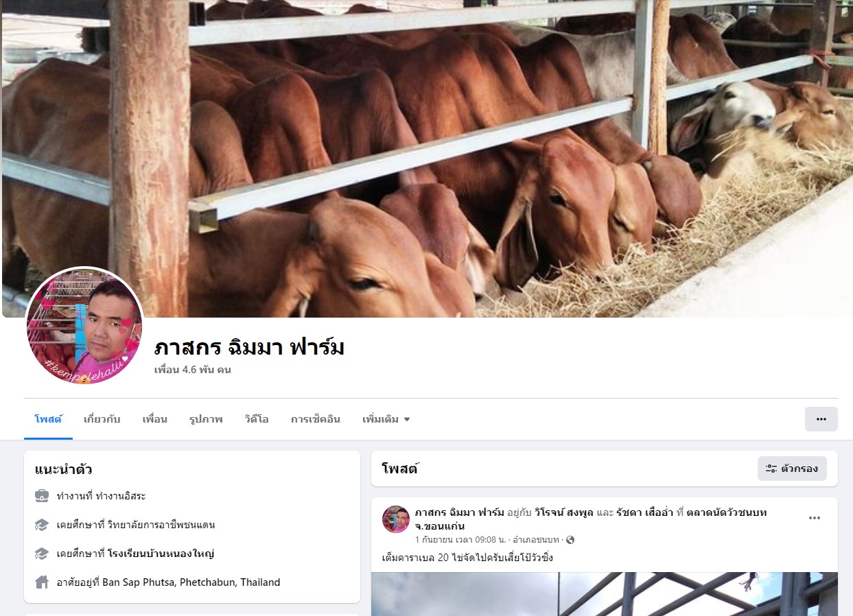Open the three-dots profile options button

click(x=821, y=419)
